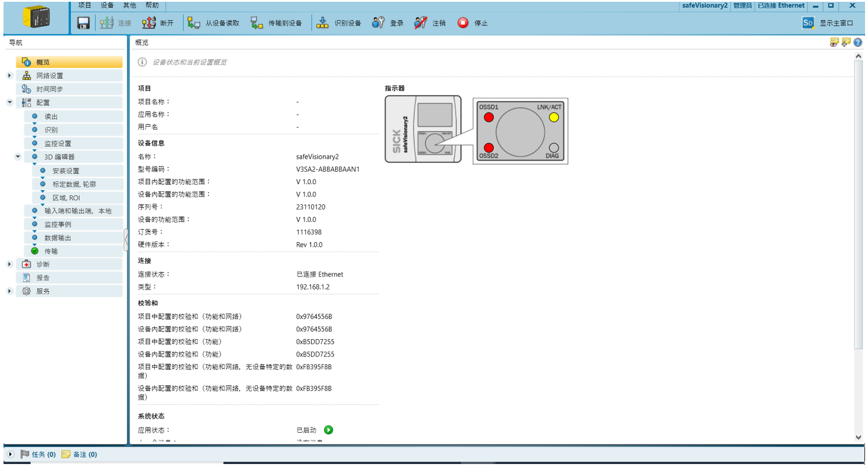Open the 识别 configuration step

tap(73, 130)
